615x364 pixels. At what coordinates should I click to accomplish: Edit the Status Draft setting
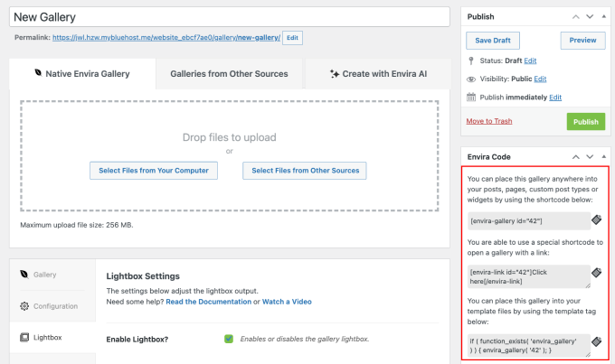530,61
